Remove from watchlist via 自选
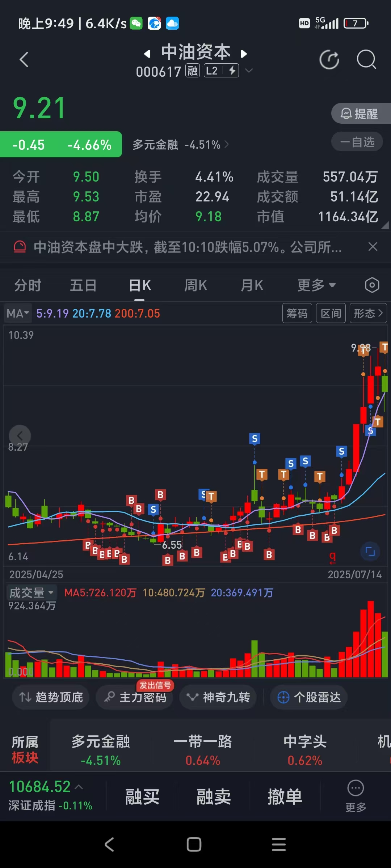391x868 pixels. pos(357,142)
